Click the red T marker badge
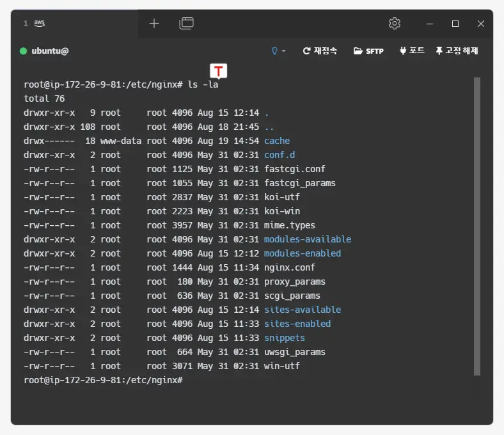This screenshot has width=504, height=435. tap(219, 71)
